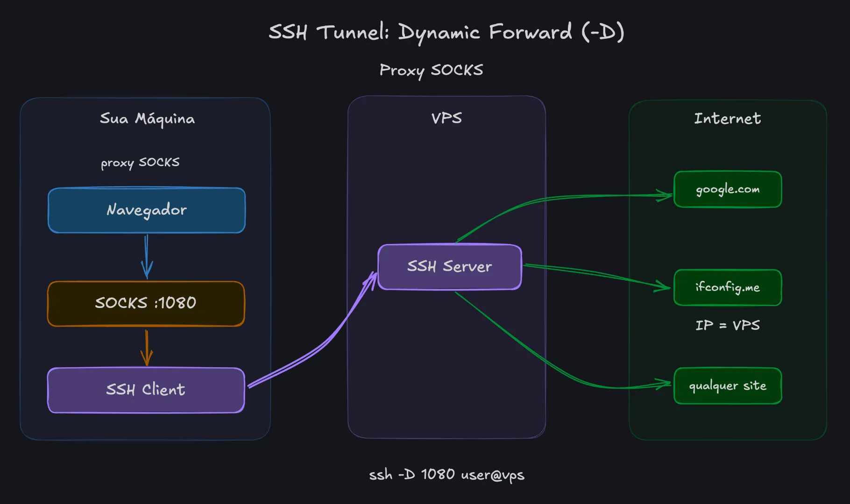
Task: Select the google.com node
Action: 728,189
